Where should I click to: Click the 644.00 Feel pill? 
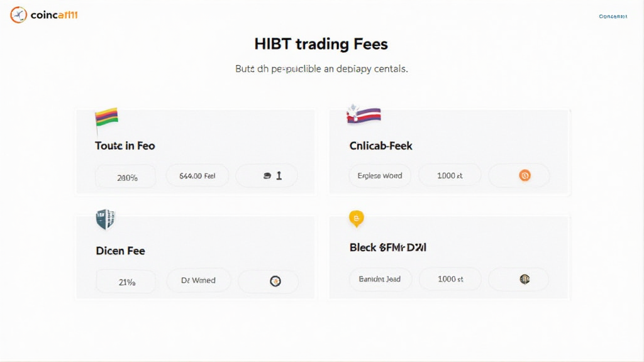click(197, 176)
